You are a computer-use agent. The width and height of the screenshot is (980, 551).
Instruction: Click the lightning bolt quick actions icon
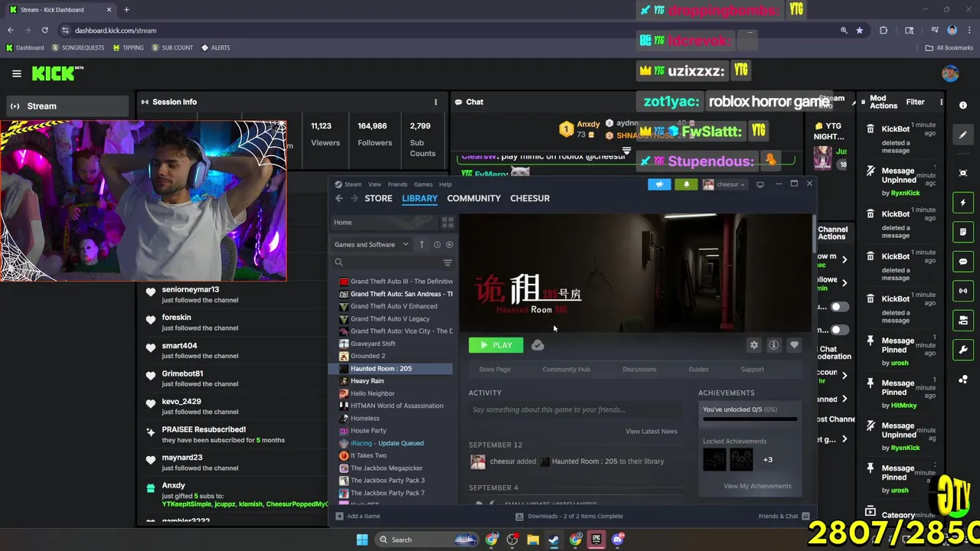point(963,203)
